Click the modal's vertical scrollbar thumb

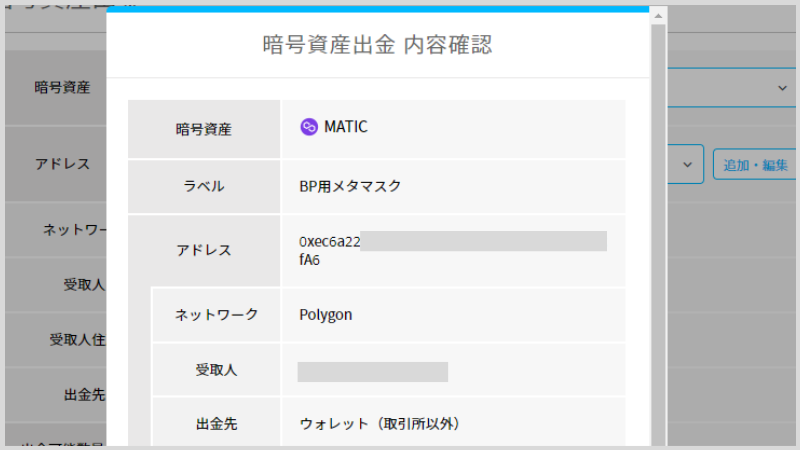658,235
